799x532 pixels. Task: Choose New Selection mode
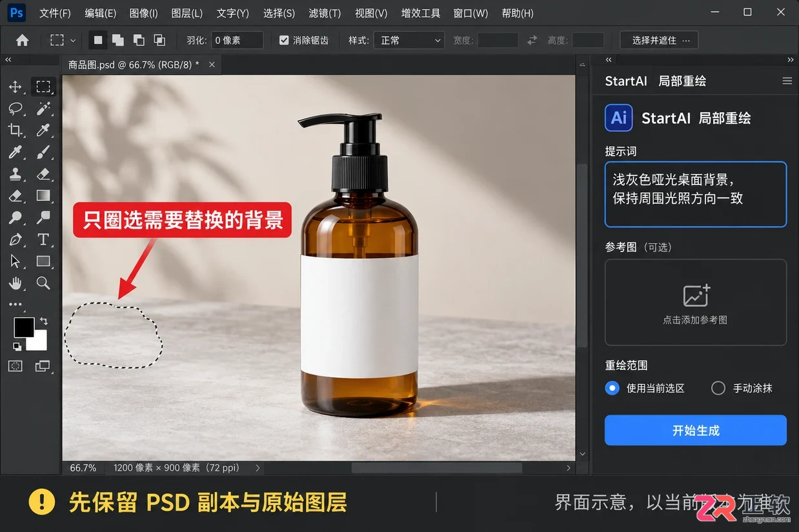(98, 40)
